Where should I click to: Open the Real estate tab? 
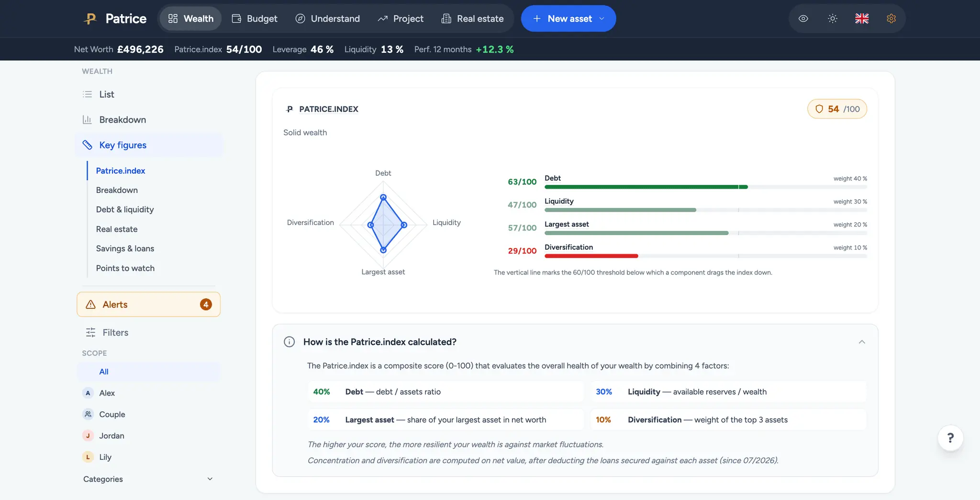point(472,19)
